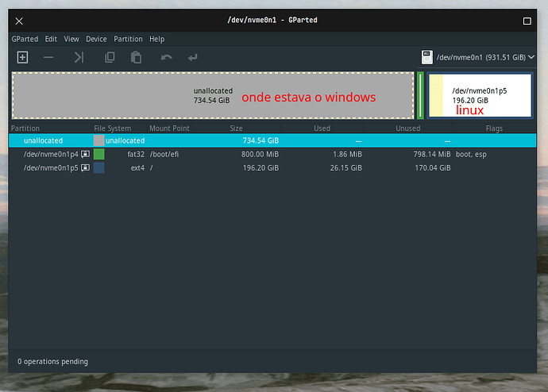Click the Paste partition icon
Screen dimensions: 548x392
(x=136, y=57)
